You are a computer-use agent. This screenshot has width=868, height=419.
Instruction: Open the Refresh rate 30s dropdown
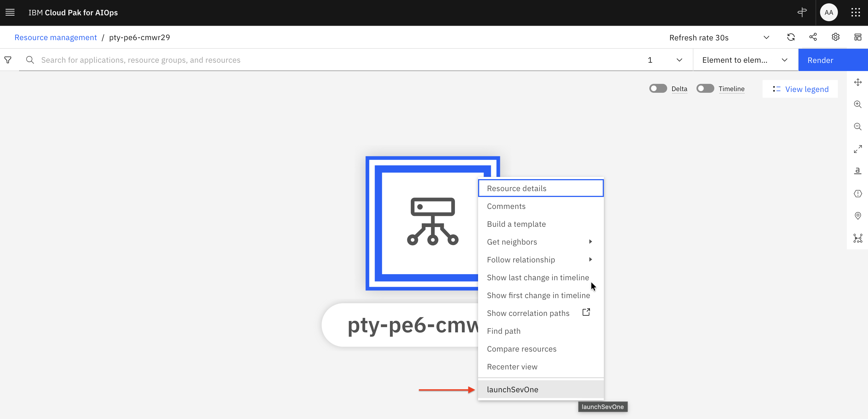(719, 38)
